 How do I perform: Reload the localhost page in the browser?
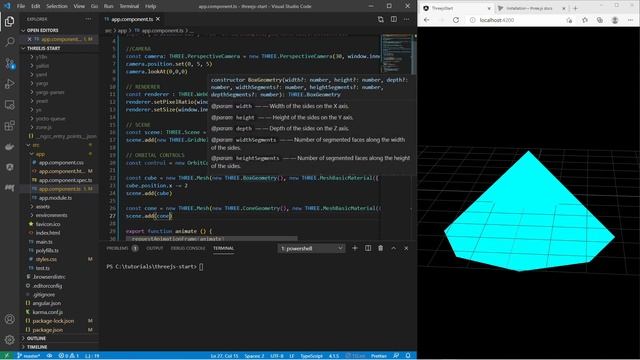[456, 20]
